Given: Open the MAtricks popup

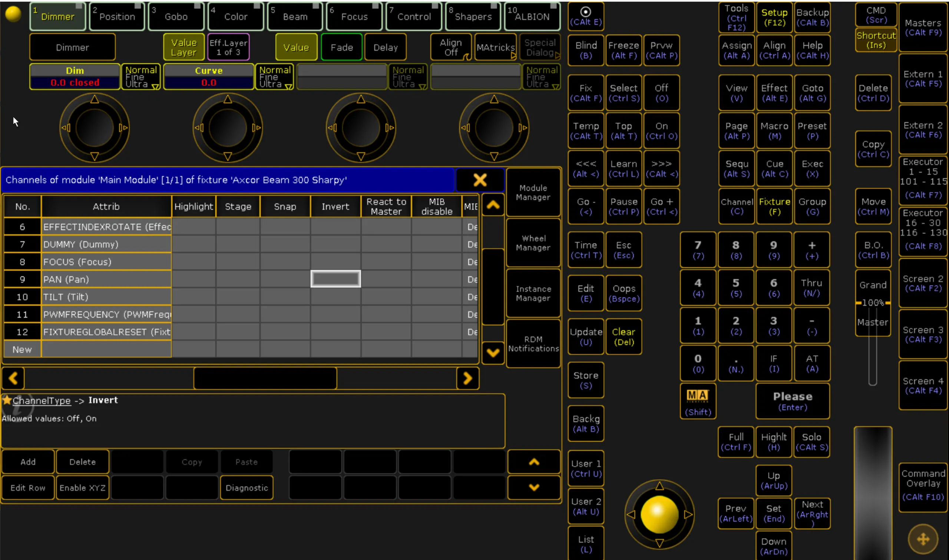Looking at the screenshot, I should (x=495, y=47).
